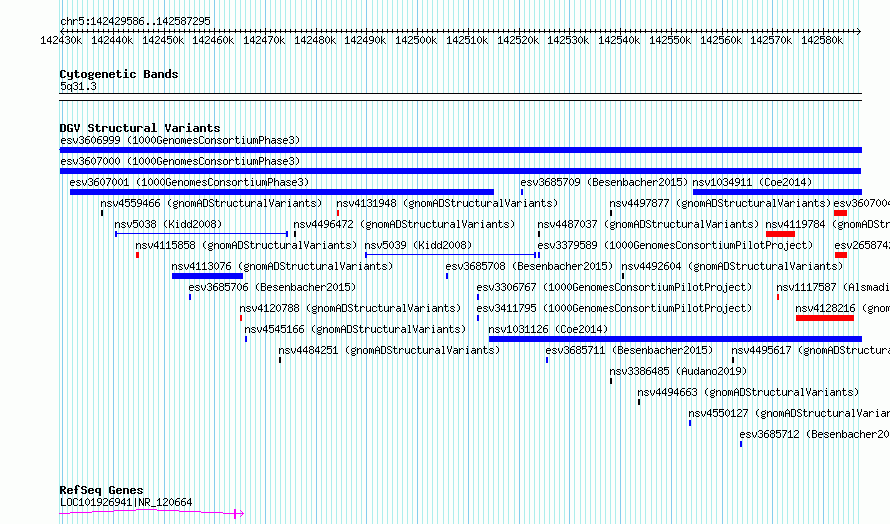This screenshot has height=524, width=890.
Task: Select nsv4495617 variant label
Action: tap(811, 350)
